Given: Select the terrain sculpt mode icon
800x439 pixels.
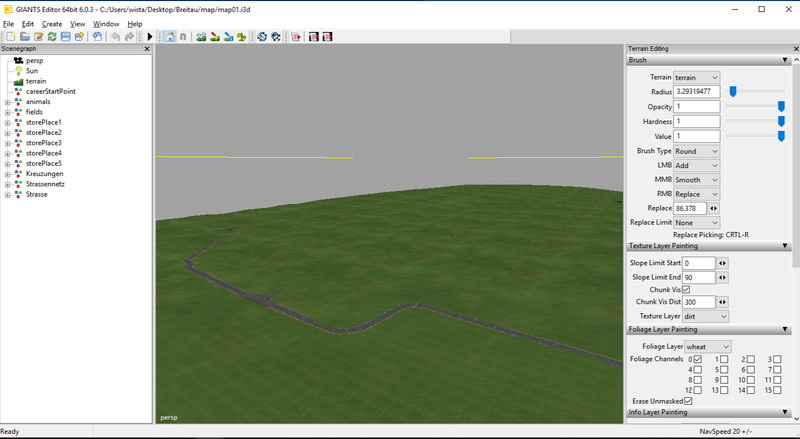Looking at the screenshot, I should point(201,37).
